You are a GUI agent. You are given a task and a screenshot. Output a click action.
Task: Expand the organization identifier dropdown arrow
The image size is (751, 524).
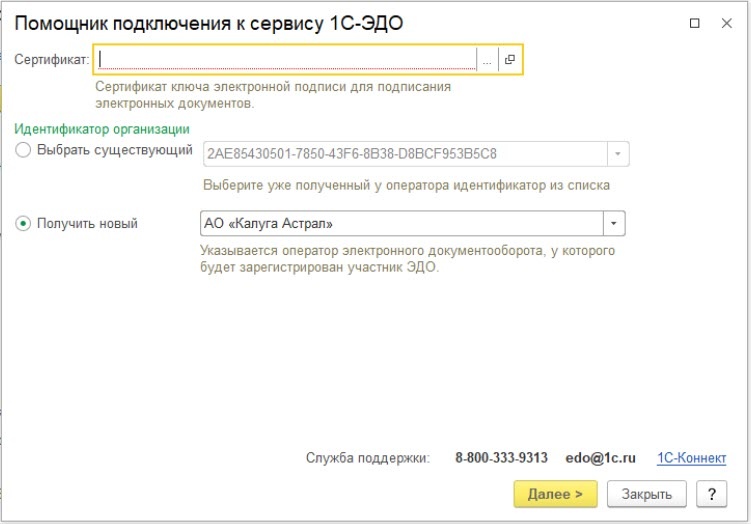click(618, 154)
